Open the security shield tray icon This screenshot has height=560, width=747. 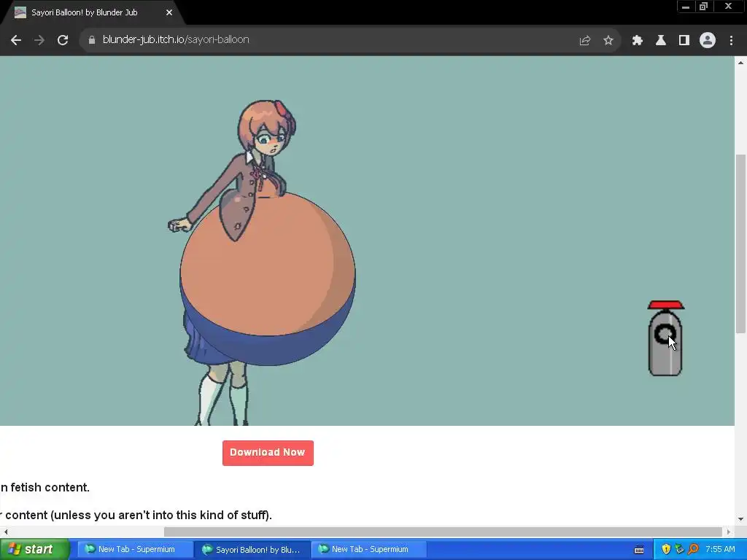(666, 550)
